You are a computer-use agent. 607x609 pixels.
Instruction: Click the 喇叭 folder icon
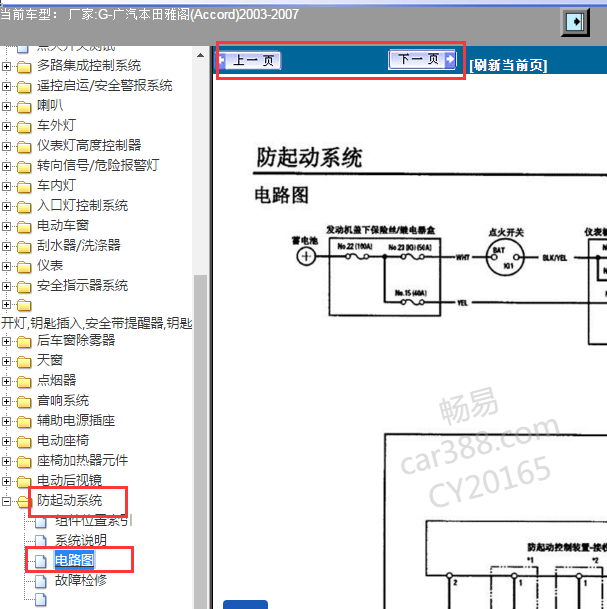24,107
